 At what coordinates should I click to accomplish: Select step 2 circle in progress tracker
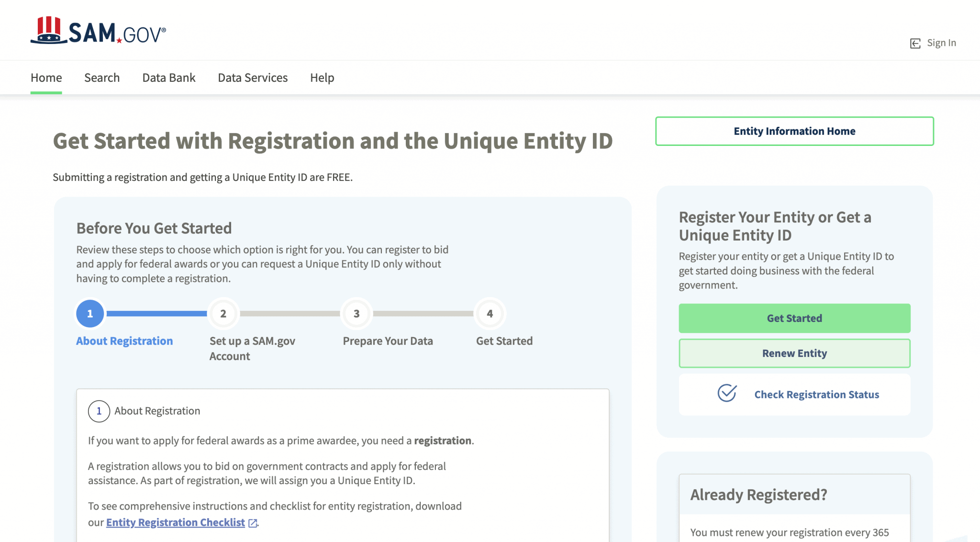pyautogui.click(x=223, y=314)
